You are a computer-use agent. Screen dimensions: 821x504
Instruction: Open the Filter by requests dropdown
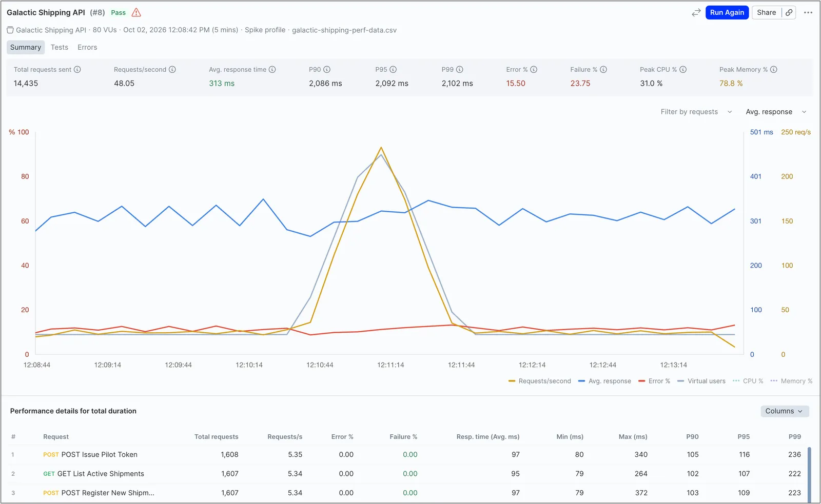[x=696, y=112]
